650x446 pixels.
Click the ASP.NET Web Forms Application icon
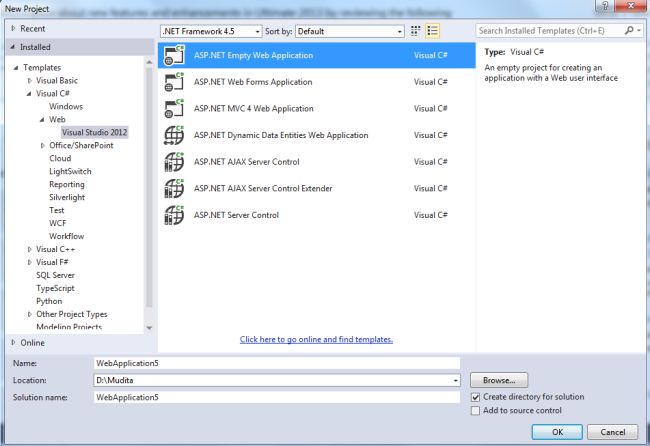pyautogui.click(x=174, y=82)
